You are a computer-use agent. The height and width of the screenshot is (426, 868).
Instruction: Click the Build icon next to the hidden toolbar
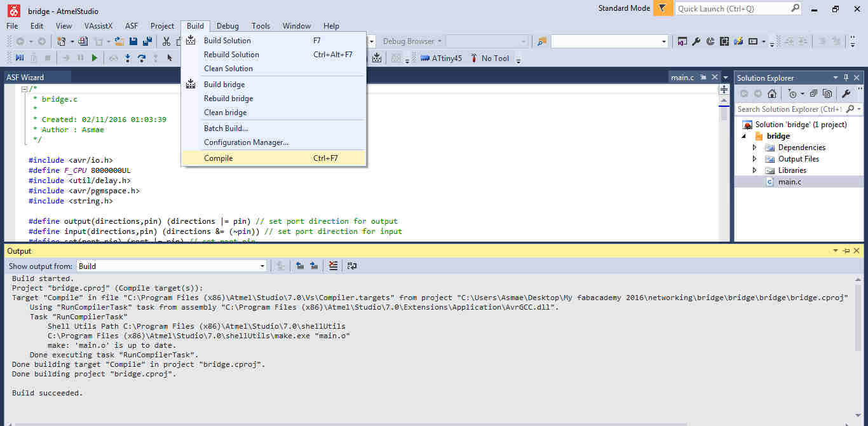tap(377, 58)
